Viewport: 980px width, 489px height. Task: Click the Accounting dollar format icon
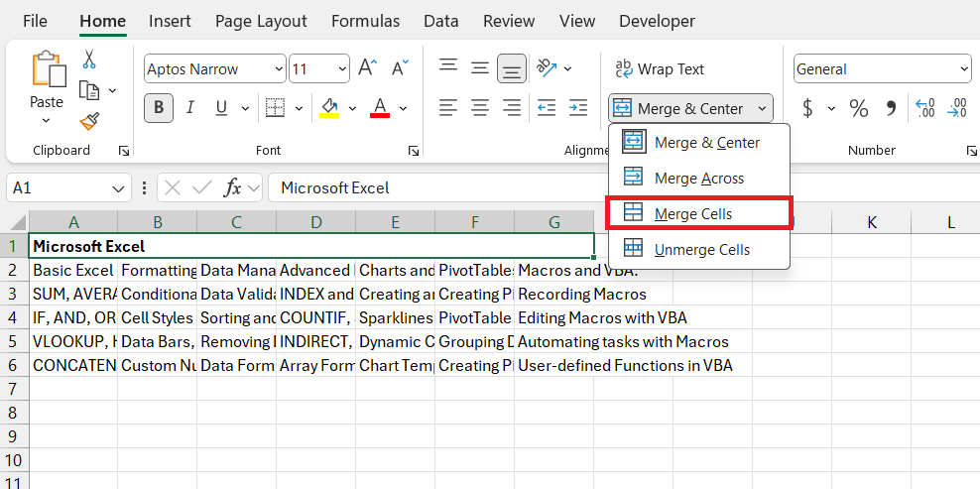coord(807,108)
